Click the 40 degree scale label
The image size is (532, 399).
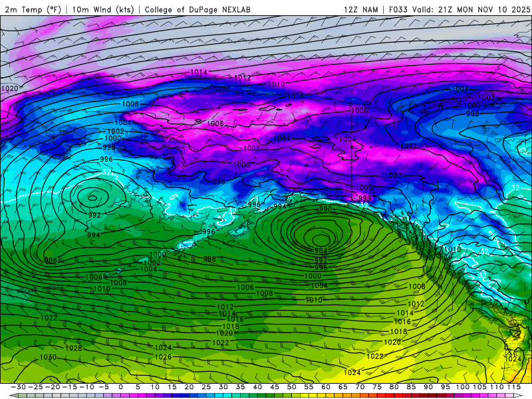257,387
